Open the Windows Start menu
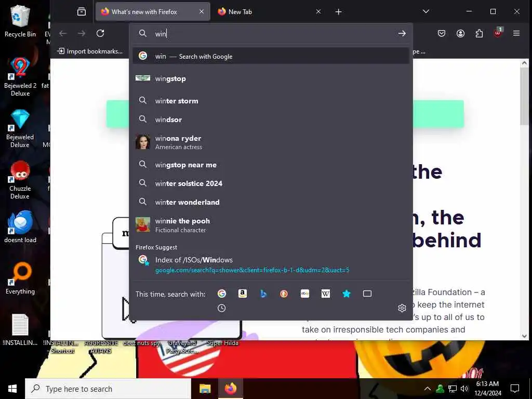Viewport: 532px width, 399px height. point(12,389)
